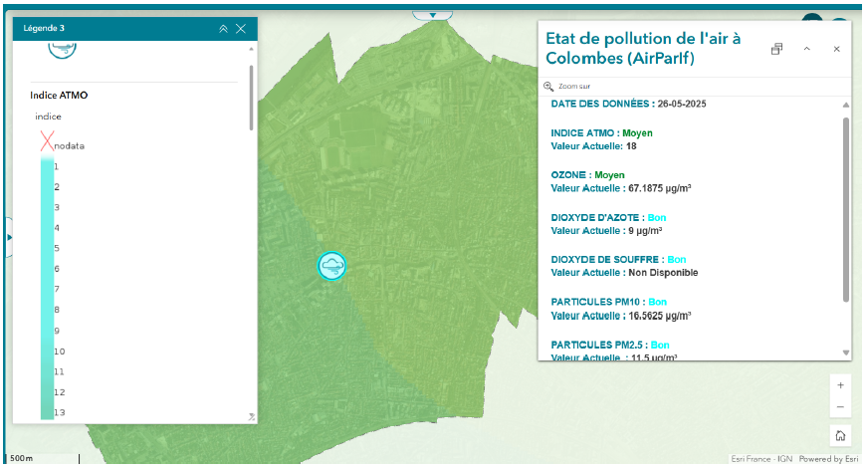
Task: Click the ATMO index color gradient bar
Action: (47, 289)
